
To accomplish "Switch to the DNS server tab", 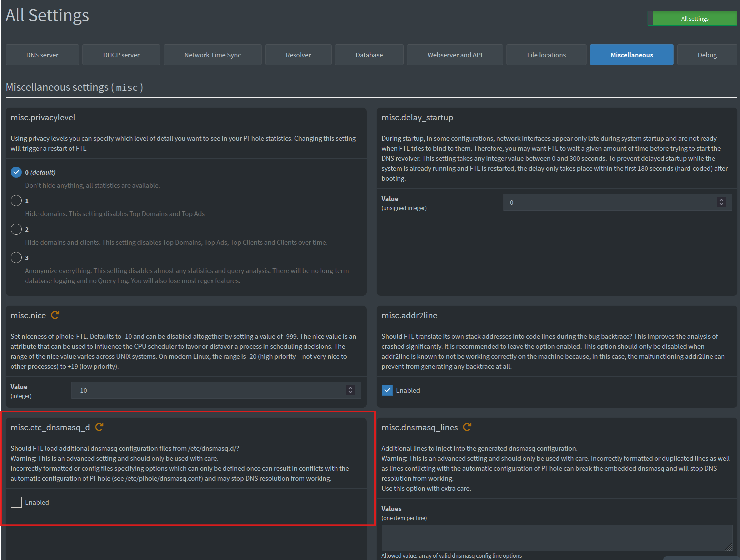I will tap(42, 54).
